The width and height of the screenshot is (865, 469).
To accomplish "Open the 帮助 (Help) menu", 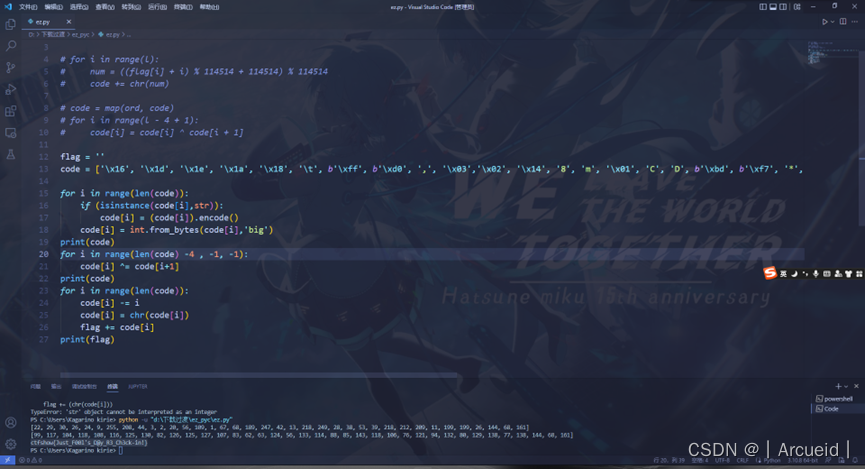I will 209,7.
